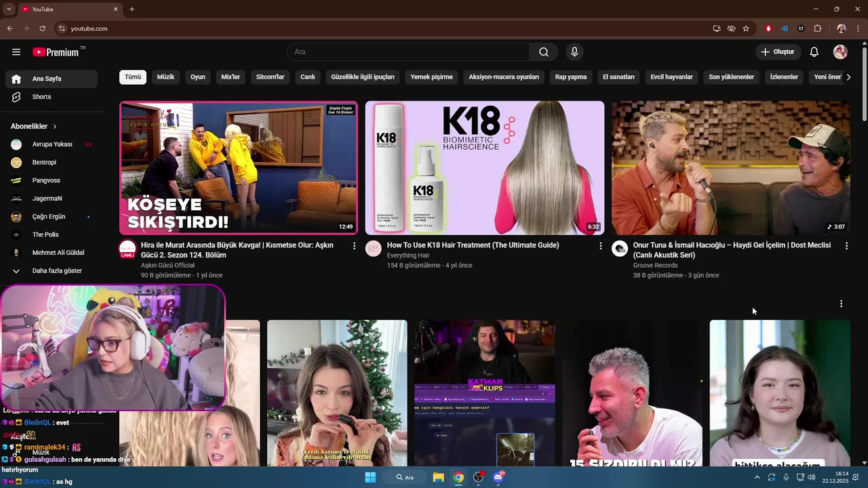Image resolution: width=868 pixels, height=488 pixels.
Task: Open the Avrupa Yakası subscription channel
Action: click(52, 144)
